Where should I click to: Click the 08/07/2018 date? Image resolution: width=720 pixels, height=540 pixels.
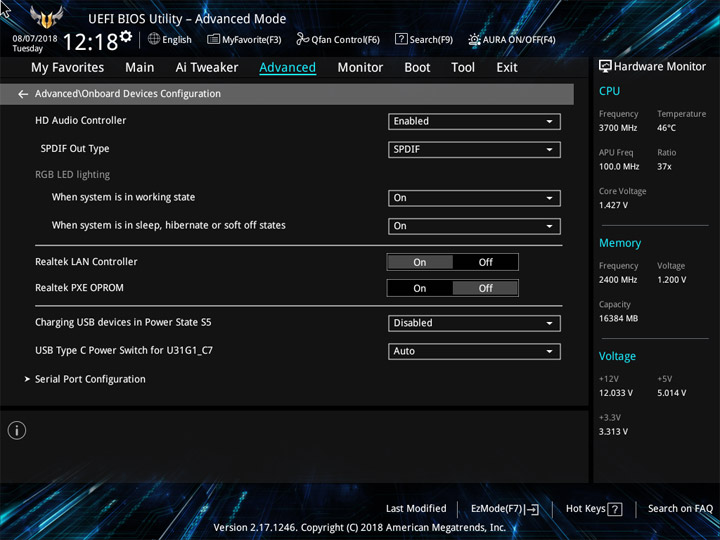[x=34, y=39]
